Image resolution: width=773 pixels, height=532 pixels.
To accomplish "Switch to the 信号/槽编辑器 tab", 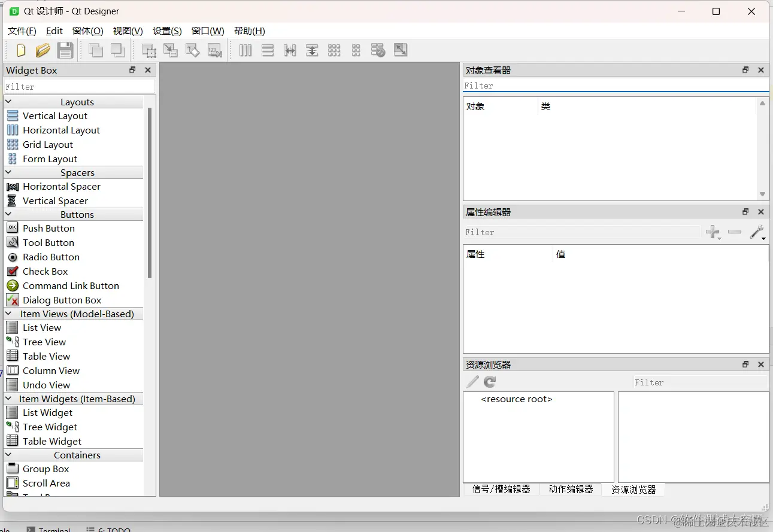I will click(x=501, y=490).
